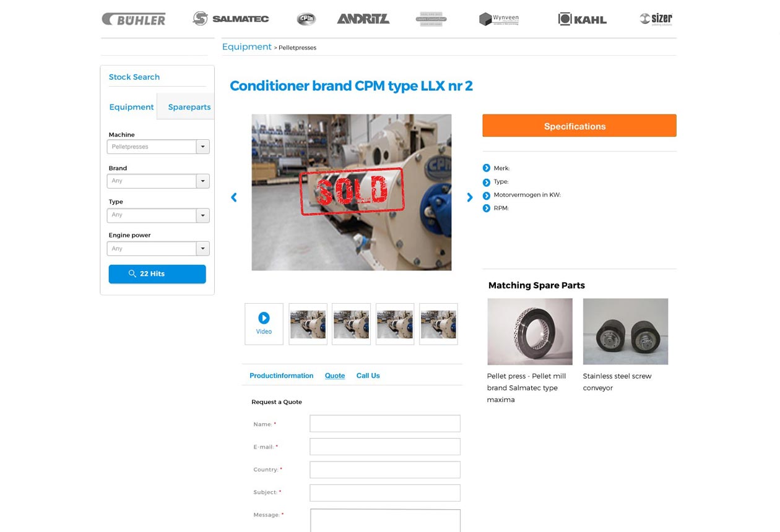Expand the Brand dropdown
This screenshot has height=532, width=780.
[x=158, y=181]
